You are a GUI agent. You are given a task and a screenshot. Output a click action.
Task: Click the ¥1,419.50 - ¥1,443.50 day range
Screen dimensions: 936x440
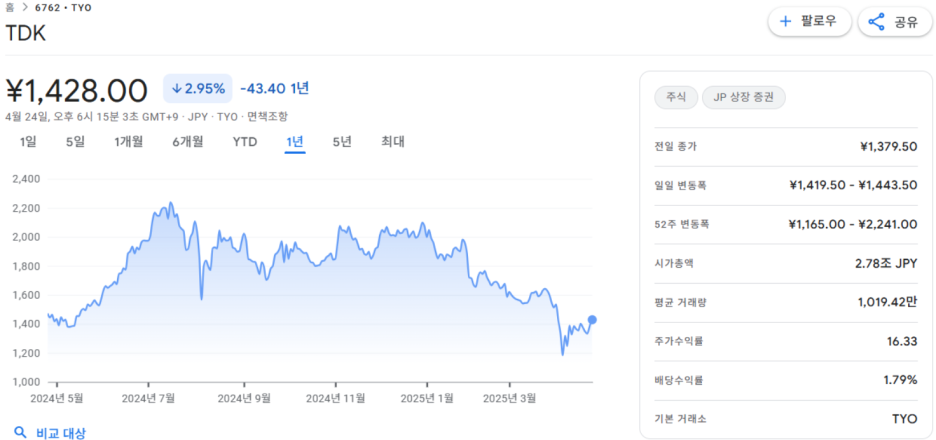click(853, 185)
